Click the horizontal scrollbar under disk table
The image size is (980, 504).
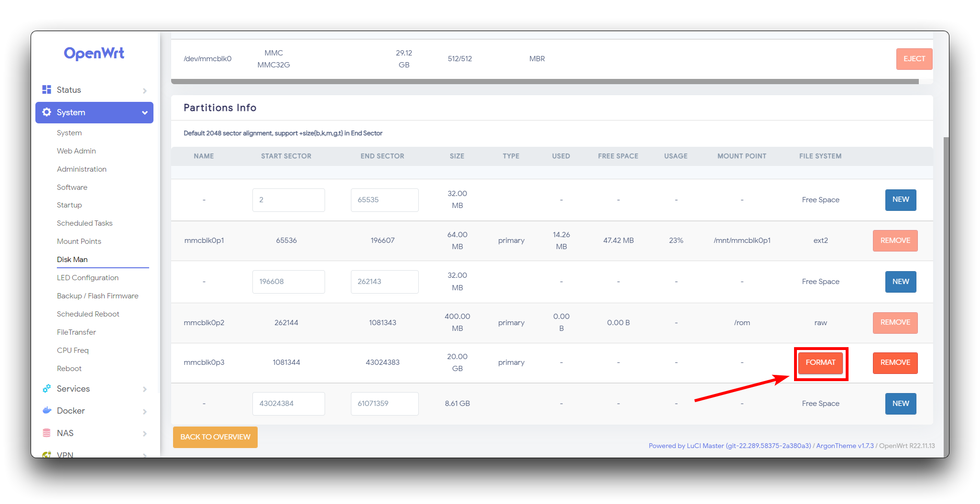click(545, 82)
